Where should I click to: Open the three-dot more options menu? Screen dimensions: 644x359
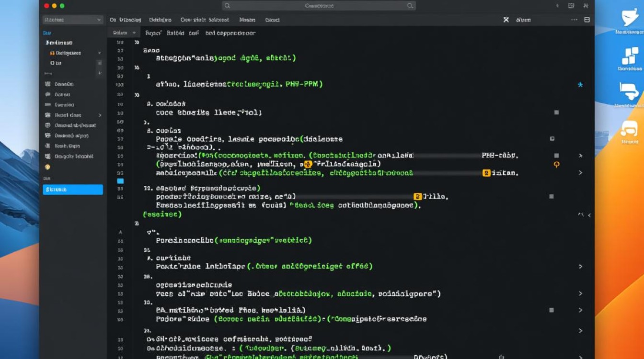(575, 20)
